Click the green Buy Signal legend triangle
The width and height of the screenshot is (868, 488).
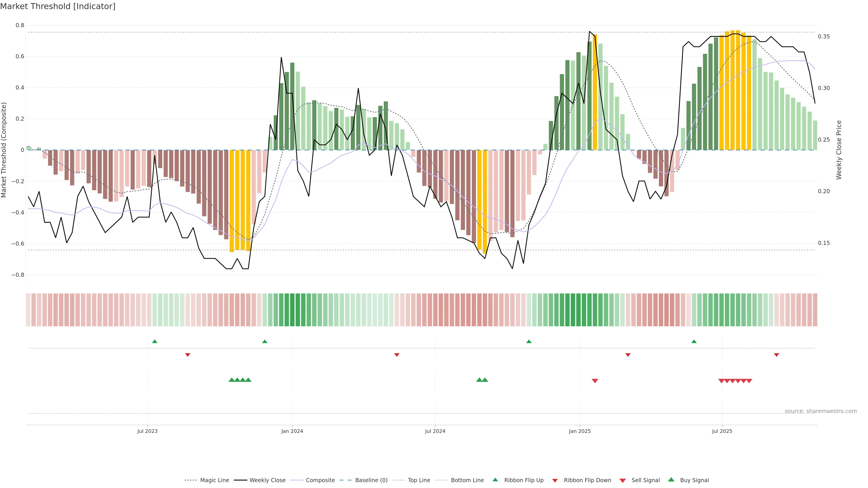671,480
